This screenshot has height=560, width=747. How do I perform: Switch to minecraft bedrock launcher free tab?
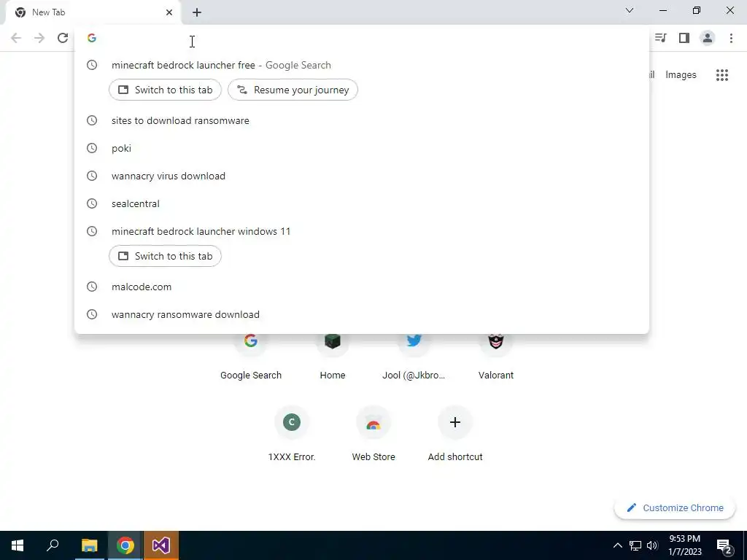click(166, 90)
